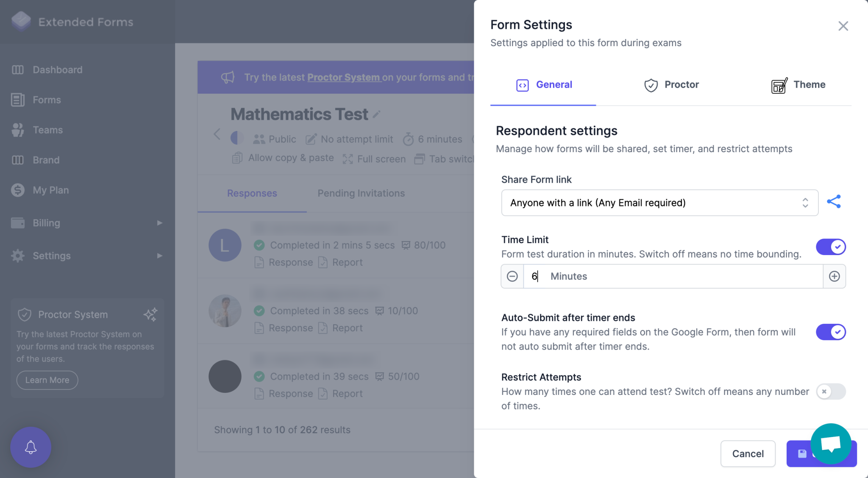Open the Share Form link dropdown
The image size is (868, 478).
[659, 203]
